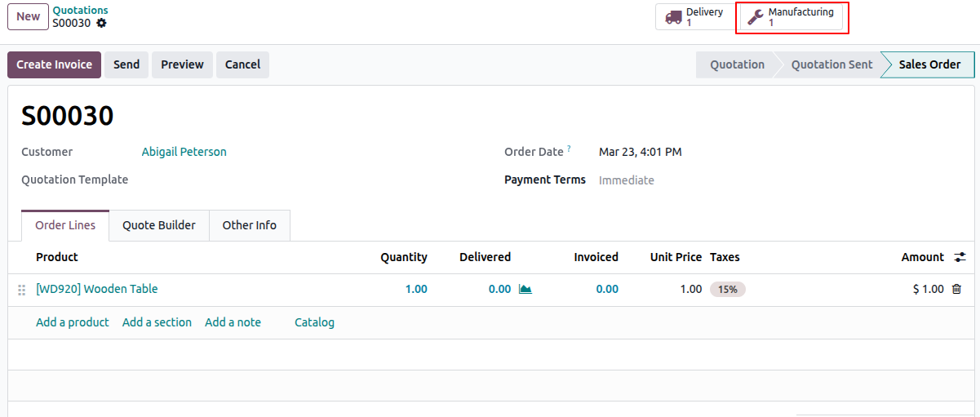Switch to the Quote Builder tab

click(159, 225)
